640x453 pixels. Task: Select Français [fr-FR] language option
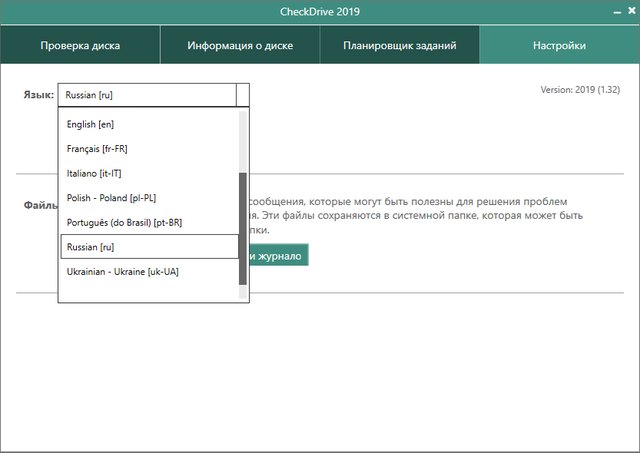97,149
